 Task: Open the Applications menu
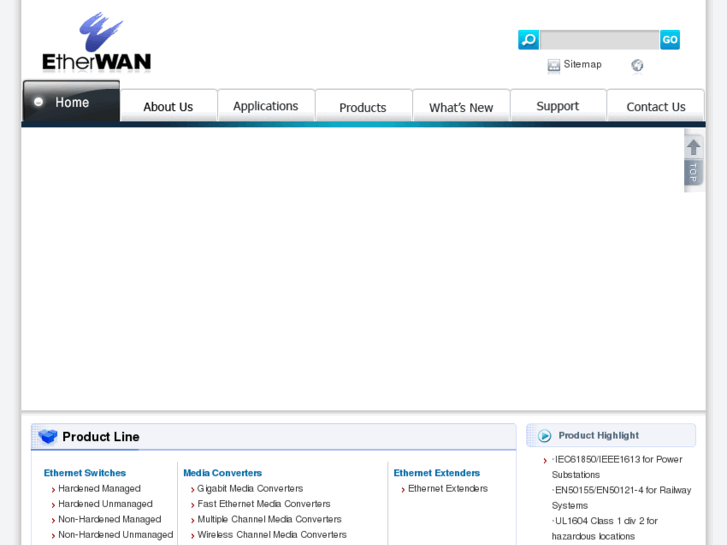[x=266, y=106]
